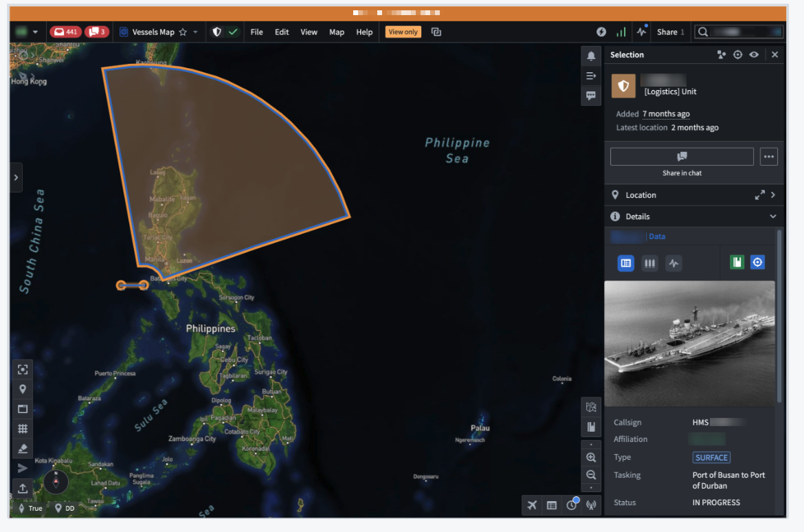The width and height of the screenshot is (804, 532).
Task: Open the list panel icon below the bell
Action: click(x=591, y=76)
